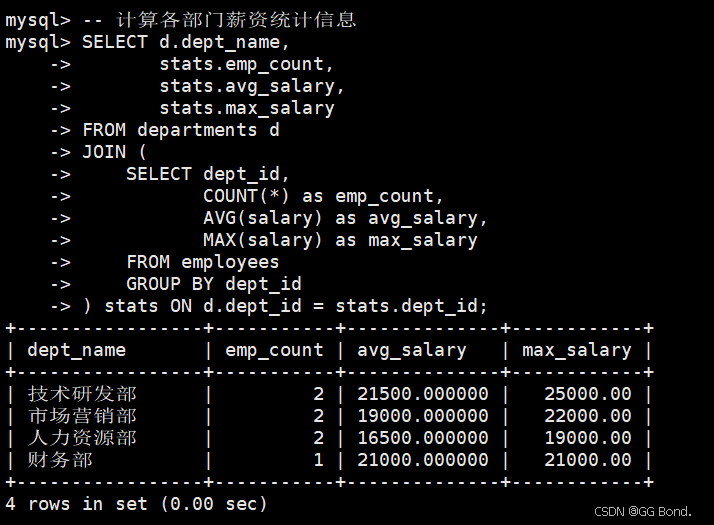Screen dimensions: 714x525
Task: Click avg_salary value 16500.000000
Action: coord(423,438)
